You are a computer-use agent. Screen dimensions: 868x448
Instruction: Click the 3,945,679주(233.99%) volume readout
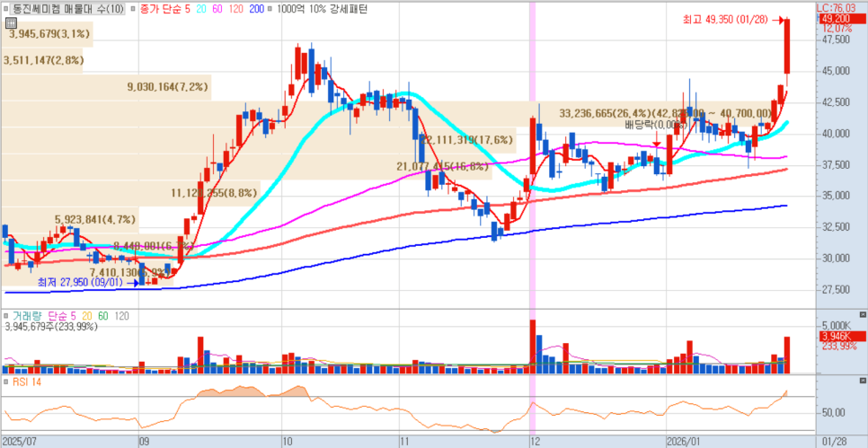pyautogui.click(x=51, y=326)
